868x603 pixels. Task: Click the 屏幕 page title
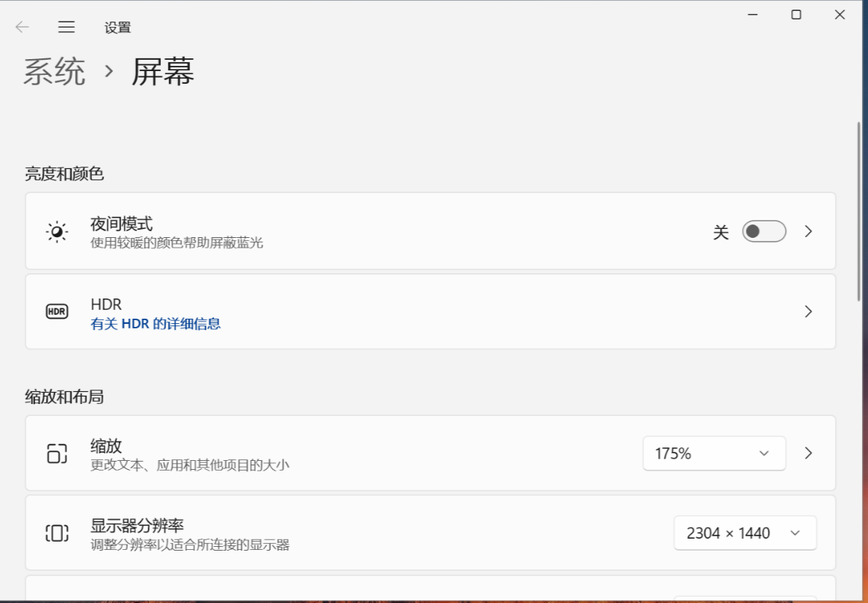click(163, 71)
